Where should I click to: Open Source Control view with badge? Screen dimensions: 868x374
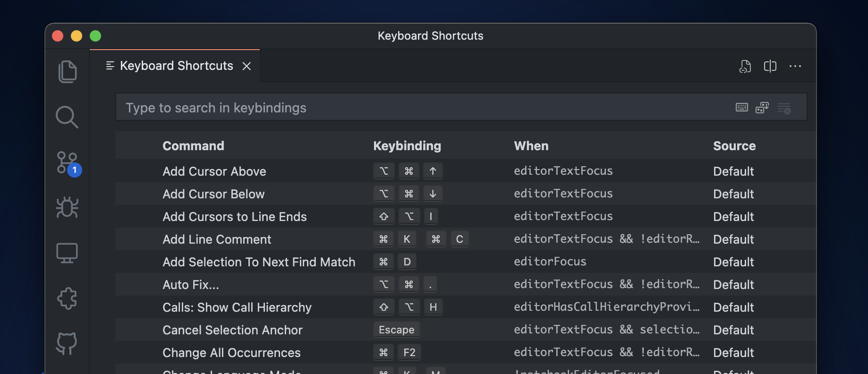point(67,162)
